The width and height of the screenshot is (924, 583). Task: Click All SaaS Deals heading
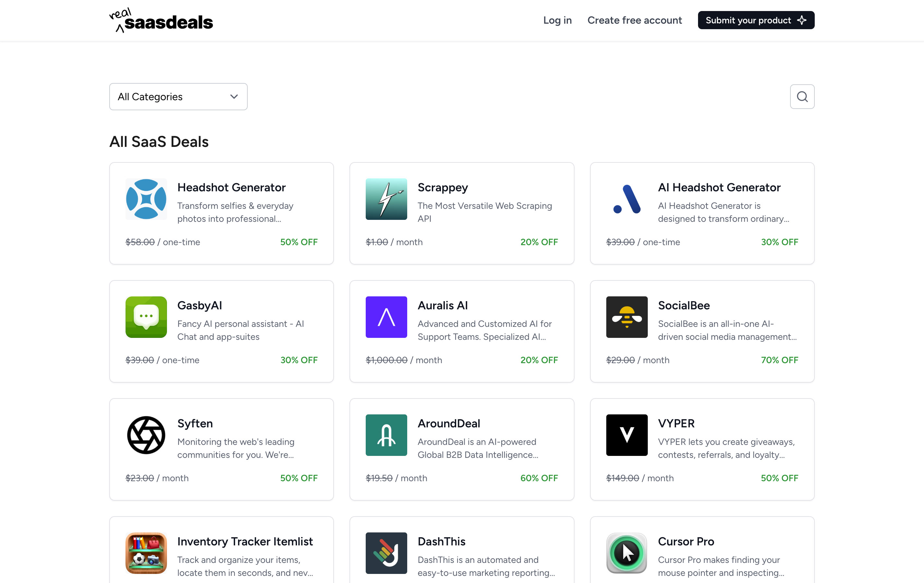159,142
